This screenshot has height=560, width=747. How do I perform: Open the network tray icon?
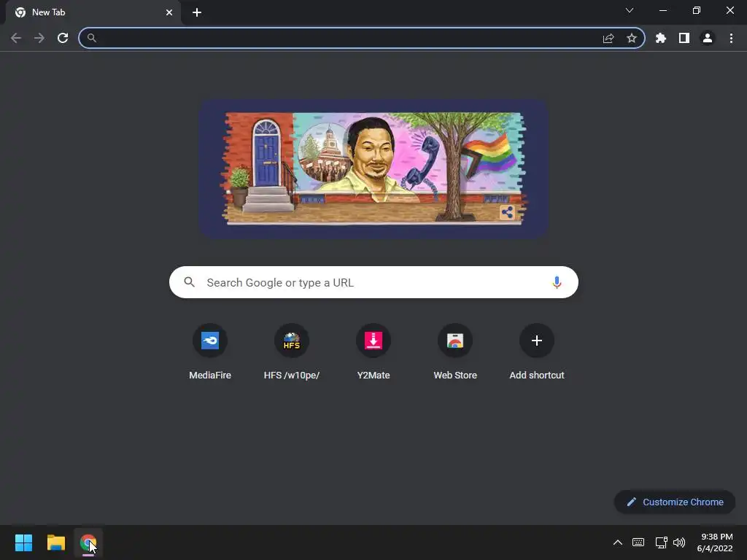pyautogui.click(x=661, y=542)
